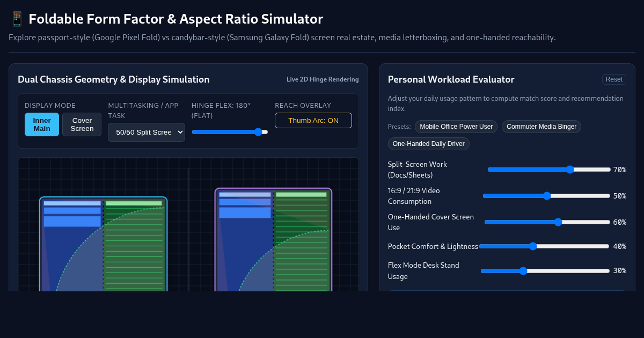
Task: Apply the Commuter Media Binger preset
Action: coord(541,127)
